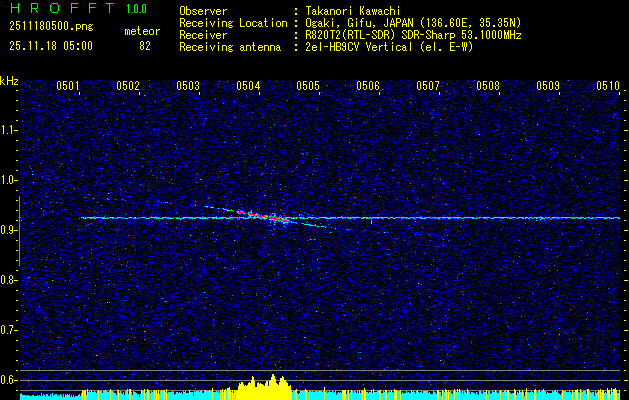629x400 pixels.
Task: Click the yellow signal burst in power graph
Action: 265,387
